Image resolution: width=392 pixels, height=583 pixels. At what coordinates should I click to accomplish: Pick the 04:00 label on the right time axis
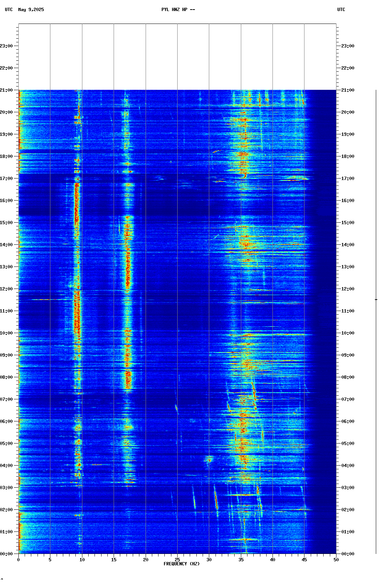[348, 466]
